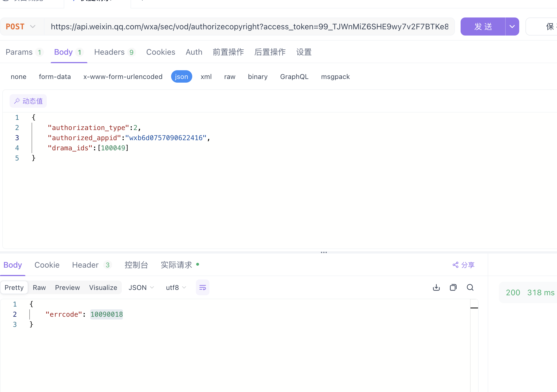This screenshot has height=392, width=557.
Task: Open the POST method dropdown
Action: point(21,27)
